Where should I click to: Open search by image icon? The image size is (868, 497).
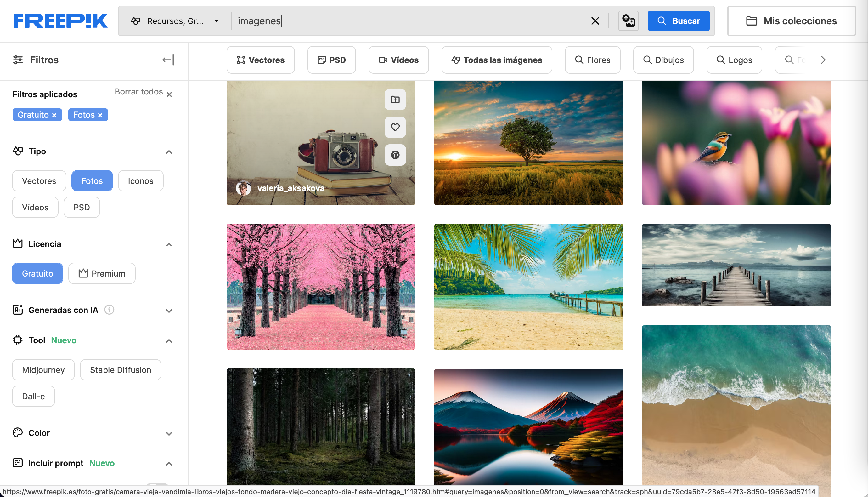(x=628, y=21)
